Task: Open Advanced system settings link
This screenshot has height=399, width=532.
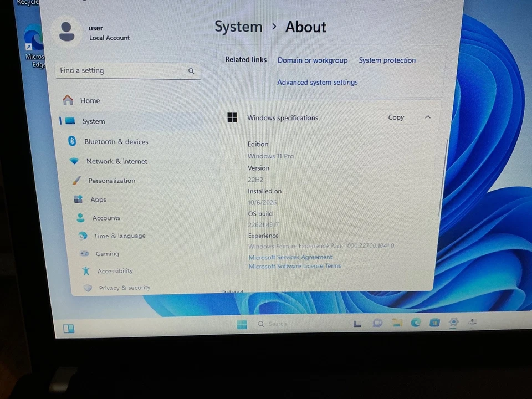Action: pyautogui.click(x=317, y=82)
